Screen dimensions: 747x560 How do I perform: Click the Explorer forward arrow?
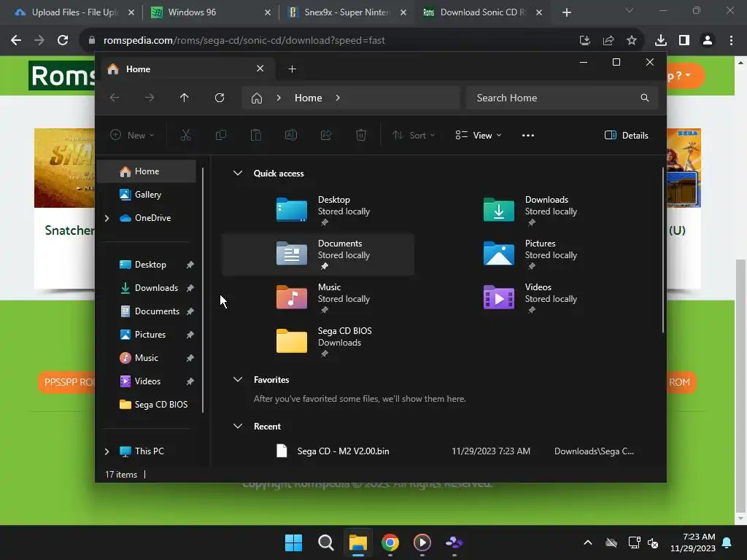pyautogui.click(x=150, y=98)
